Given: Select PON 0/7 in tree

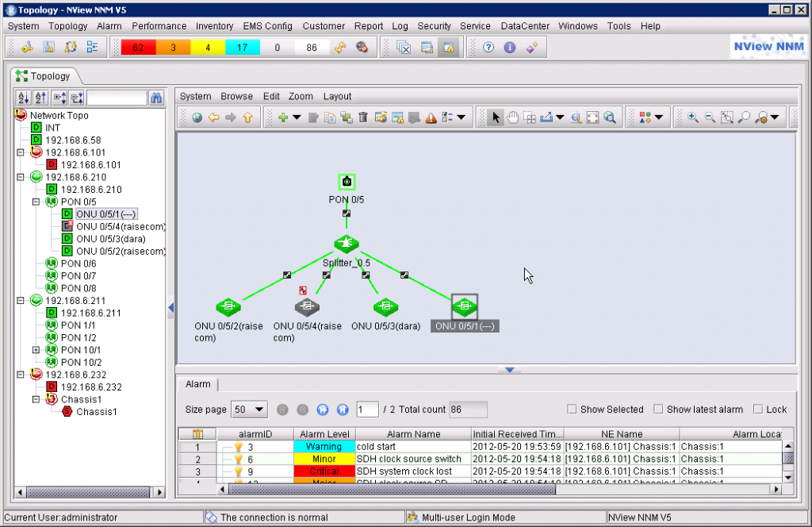Looking at the screenshot, I should (79, 275).
